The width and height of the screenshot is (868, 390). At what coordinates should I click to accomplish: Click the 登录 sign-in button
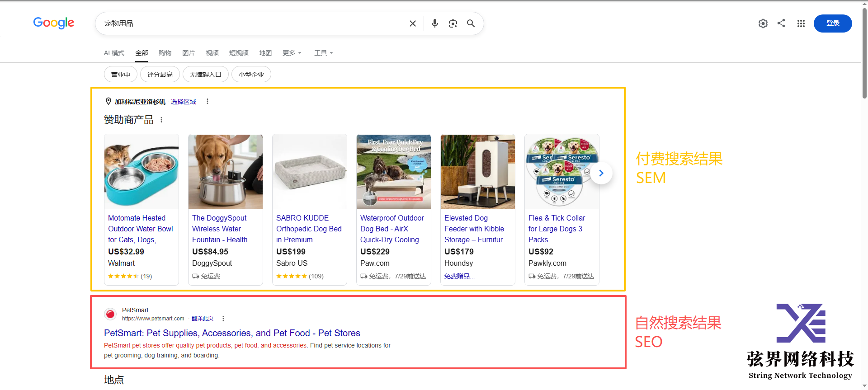[833, 23]
